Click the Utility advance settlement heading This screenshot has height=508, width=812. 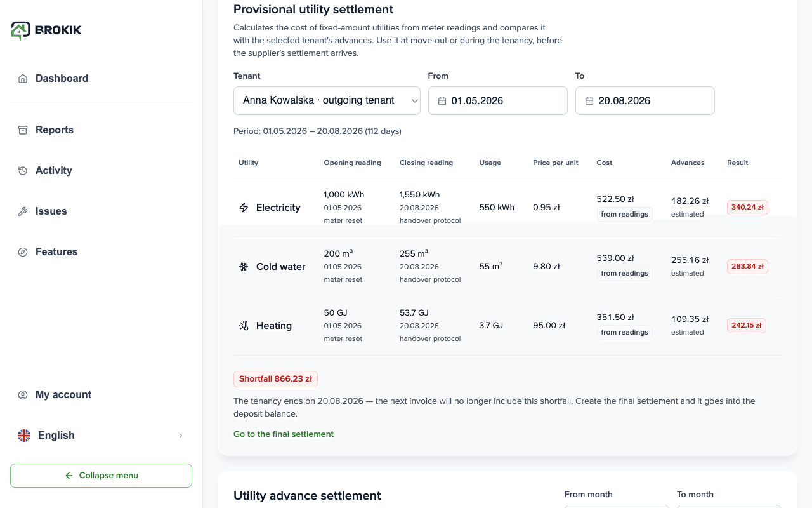[x=307, y=496]
